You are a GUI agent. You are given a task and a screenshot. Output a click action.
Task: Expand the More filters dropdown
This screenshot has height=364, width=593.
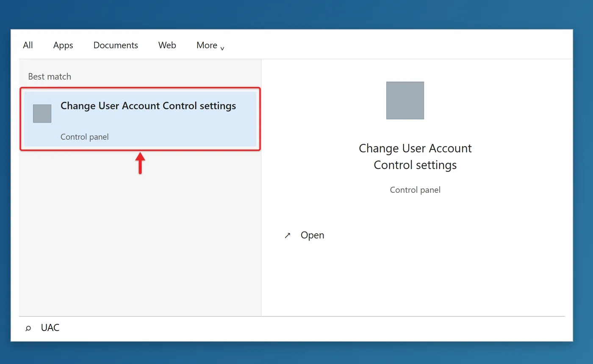[210, 45]
